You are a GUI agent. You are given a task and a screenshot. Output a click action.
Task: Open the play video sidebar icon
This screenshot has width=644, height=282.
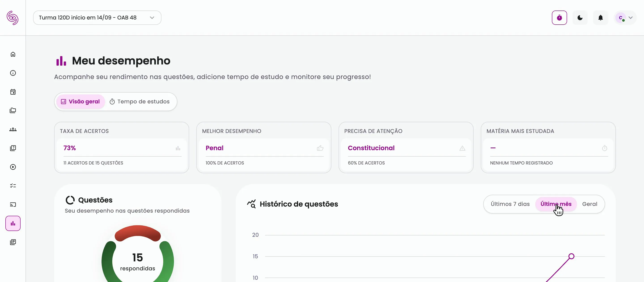13,167
